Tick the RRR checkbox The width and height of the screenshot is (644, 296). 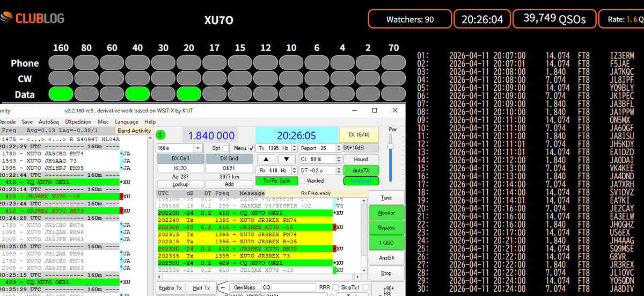(335, 287)
